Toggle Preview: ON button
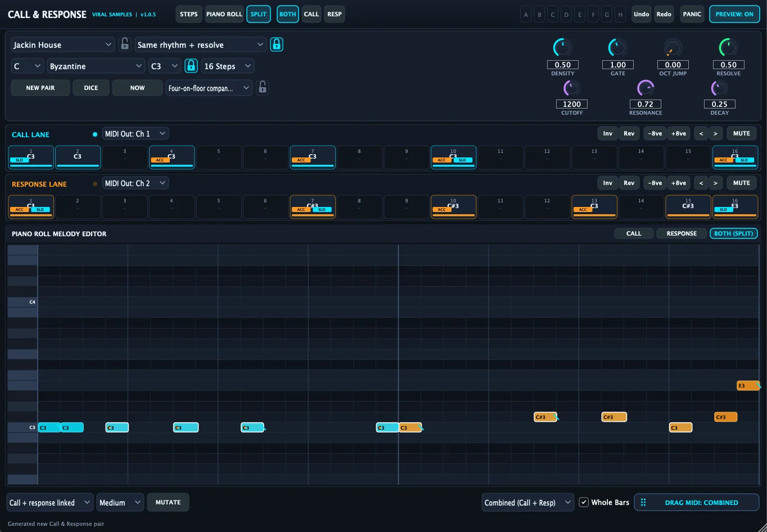The height and width of the screenshot is (532, 767). click(734, 14)
